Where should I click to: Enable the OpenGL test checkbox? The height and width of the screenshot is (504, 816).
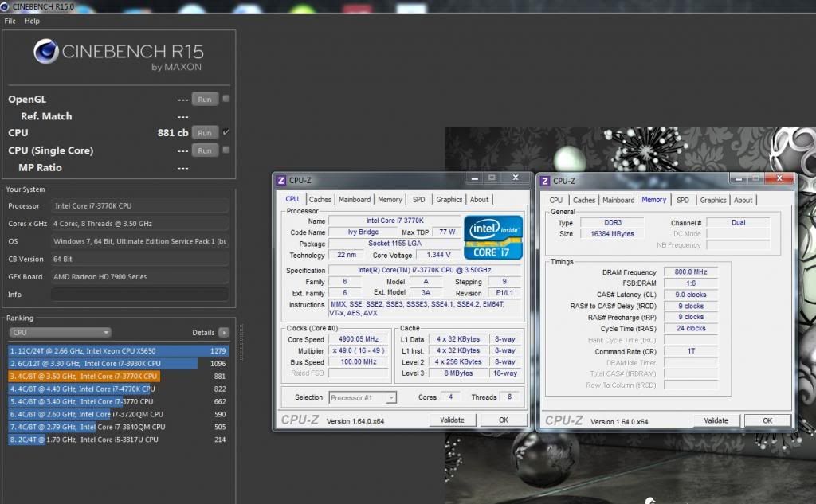(x=226, y=99)
